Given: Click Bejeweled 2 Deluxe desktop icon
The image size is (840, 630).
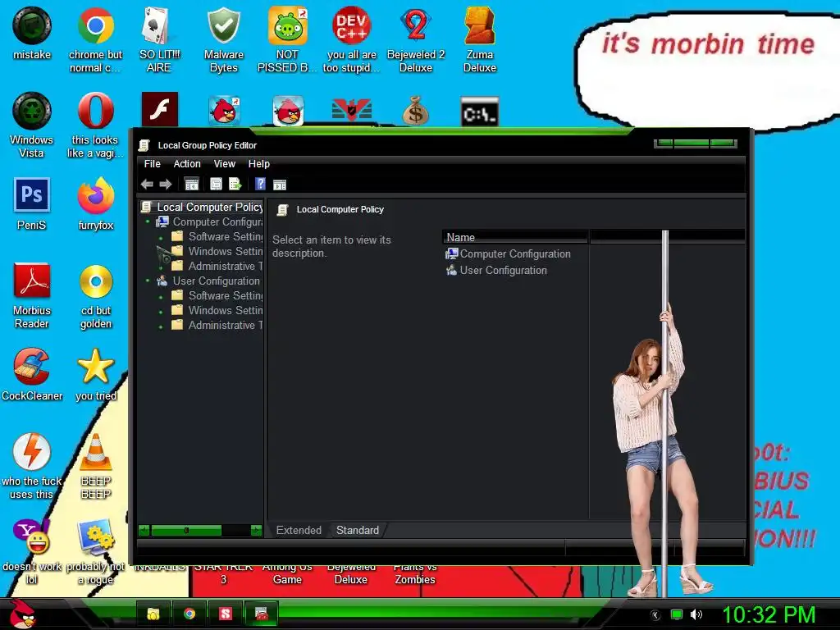Looking at the screenshot, I should pyautogui.click(x=416, y=39).
